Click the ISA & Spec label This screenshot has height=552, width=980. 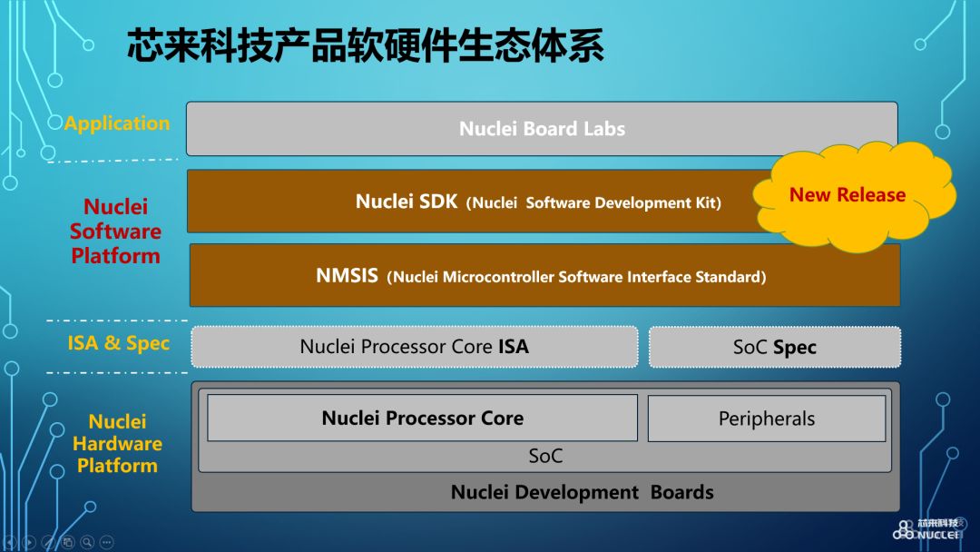(x=116, y=343)
